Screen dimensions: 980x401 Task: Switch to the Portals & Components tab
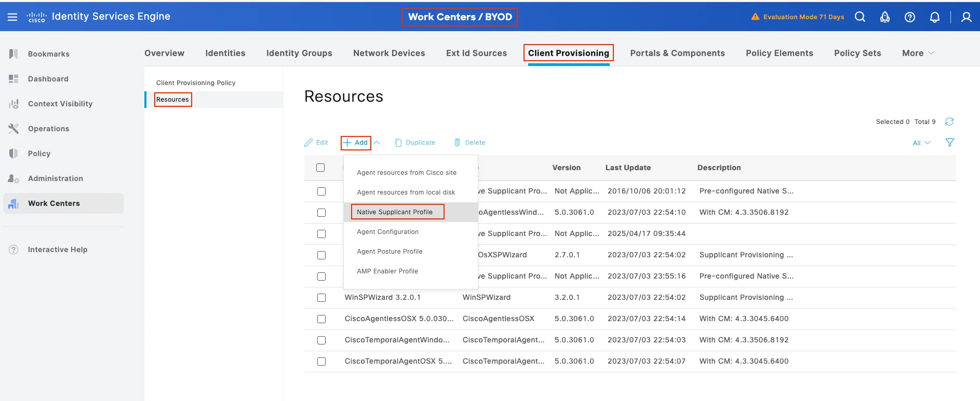coord(677,53)
